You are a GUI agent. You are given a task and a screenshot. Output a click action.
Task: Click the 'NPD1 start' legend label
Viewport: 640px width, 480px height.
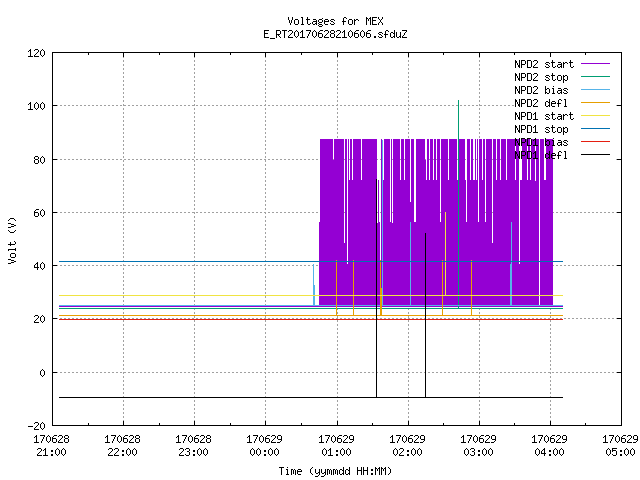(544, 116)
